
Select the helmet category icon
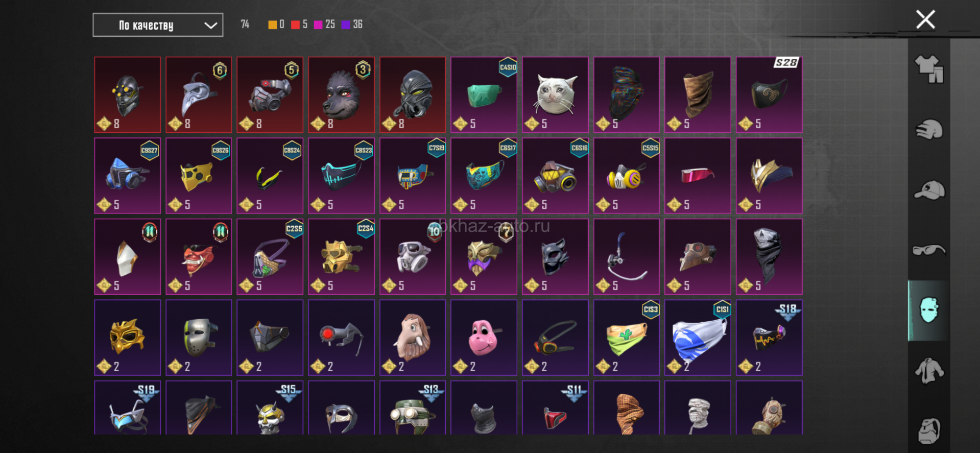click(x=929, y=130)
